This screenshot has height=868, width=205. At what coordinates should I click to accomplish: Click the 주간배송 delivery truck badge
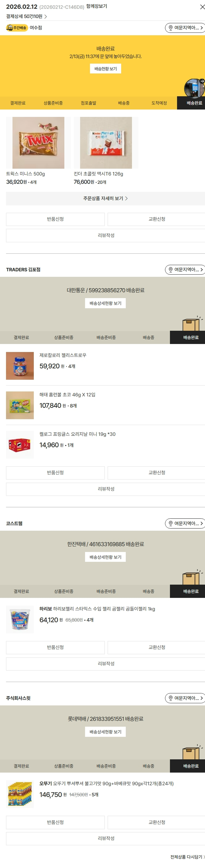point(17,28)
